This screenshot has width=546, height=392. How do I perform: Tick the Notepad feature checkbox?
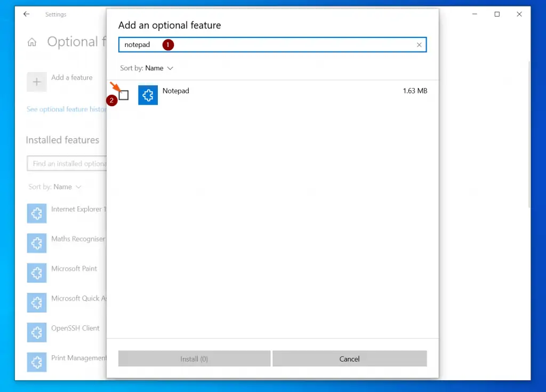pyautogui.click(x=124, y=95)
